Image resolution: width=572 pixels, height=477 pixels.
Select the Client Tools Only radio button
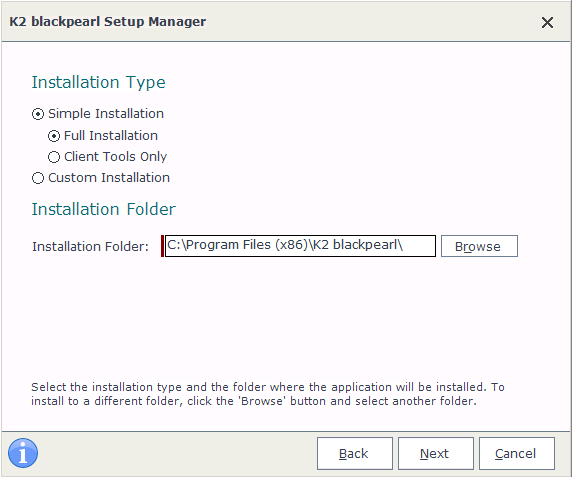[54, 157]
